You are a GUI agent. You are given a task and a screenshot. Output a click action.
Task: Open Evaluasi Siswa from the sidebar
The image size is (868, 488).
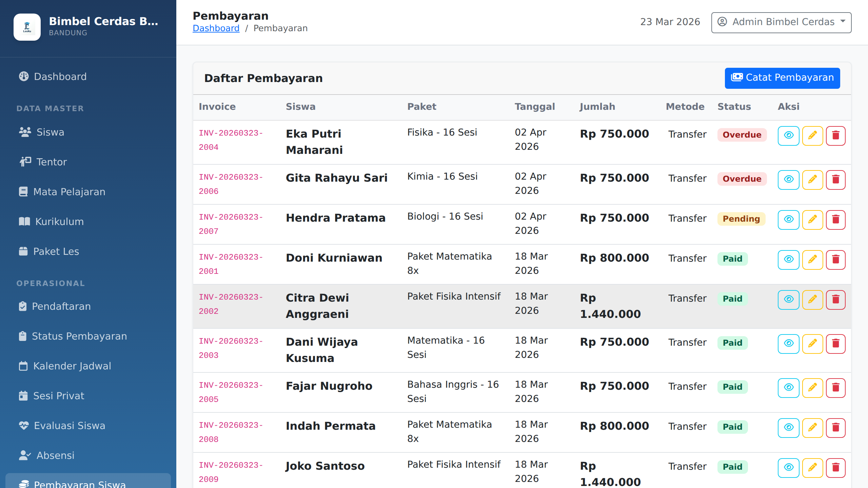tap(70, 426)
